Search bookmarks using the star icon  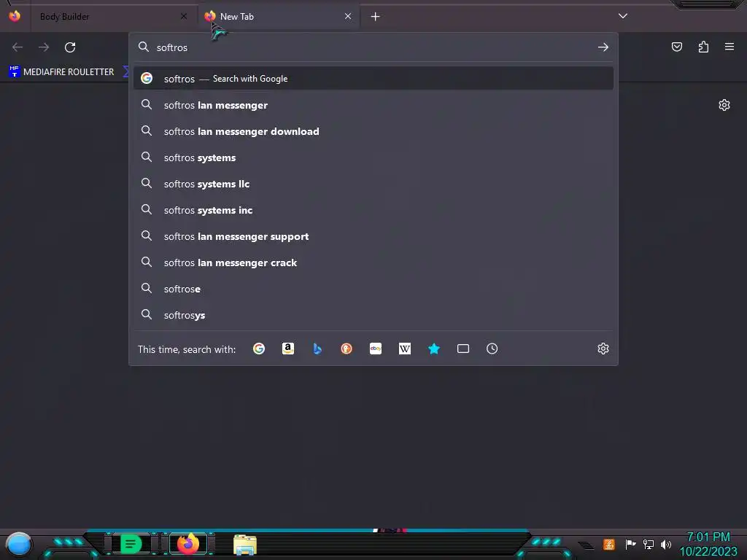(x=434, y=349)
